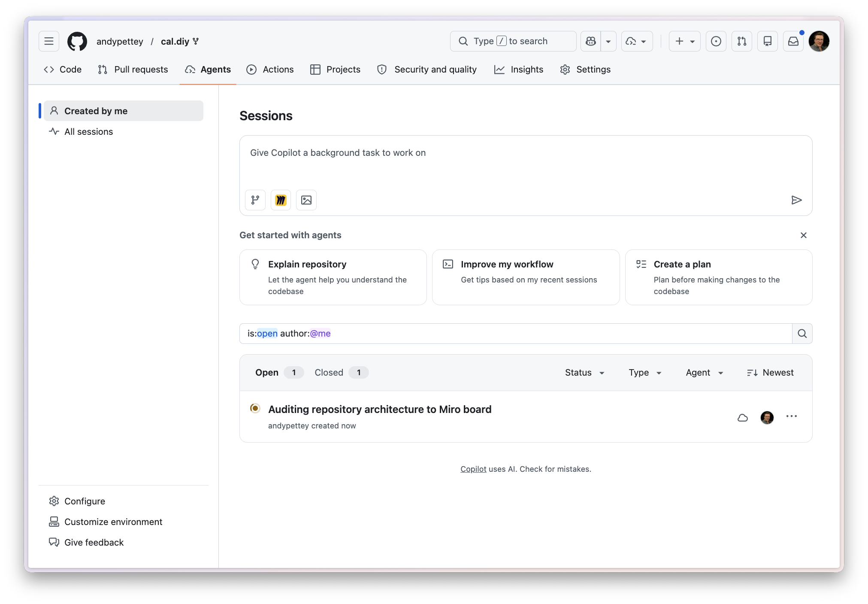Choose the Explain repository card

(x=333, y=277)
